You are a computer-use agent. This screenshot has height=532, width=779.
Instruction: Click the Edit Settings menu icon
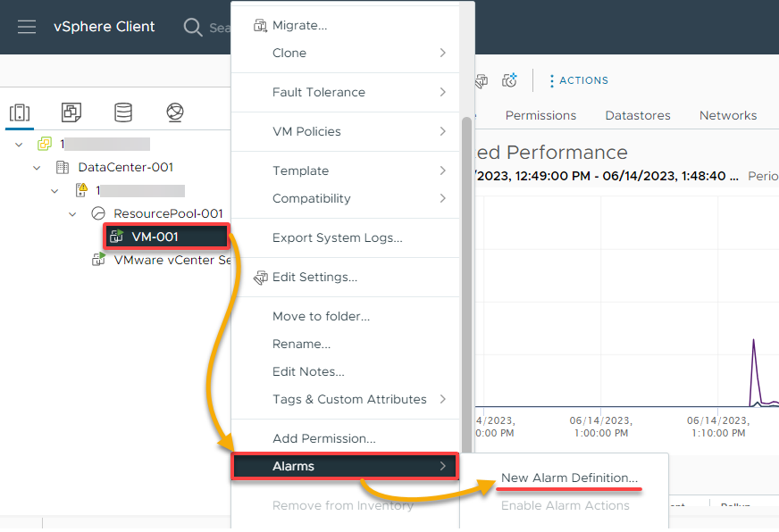click(260, 278)
